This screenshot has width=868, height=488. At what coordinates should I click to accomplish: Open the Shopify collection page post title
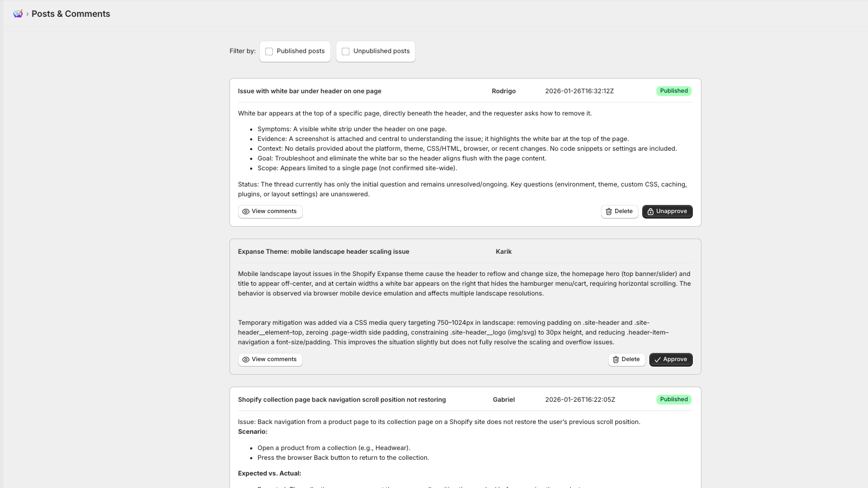(x=342, y=400)
